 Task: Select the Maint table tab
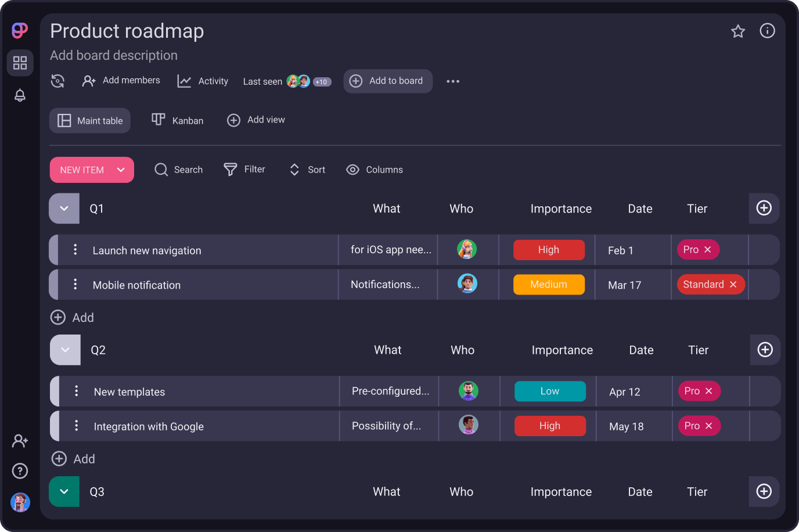[90, 121]
